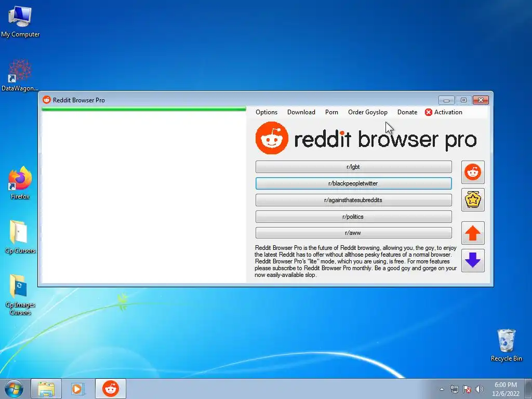This screenshot has height=399, width=532.
Task: Select the r/lgbt subreddit button
Action: [353, 167]
